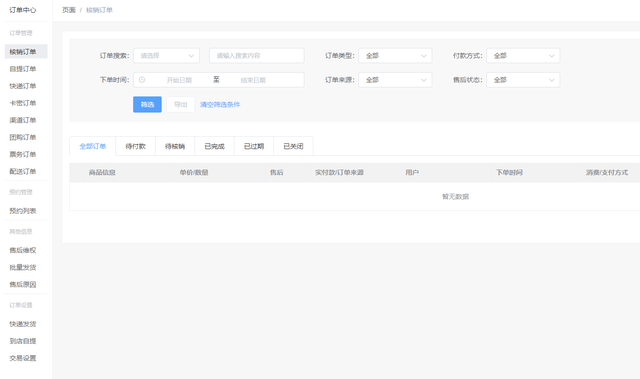Click the 单价/数量 column header
Image resolution: width=640 pixels, height=379 pixels.
(x=194, y=173)
